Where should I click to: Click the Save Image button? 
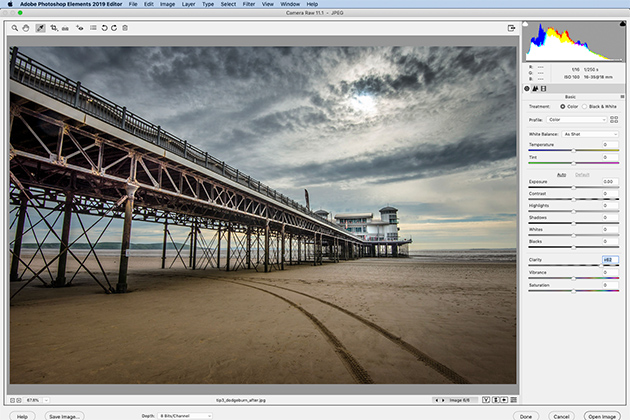click(x=64, y=416)
